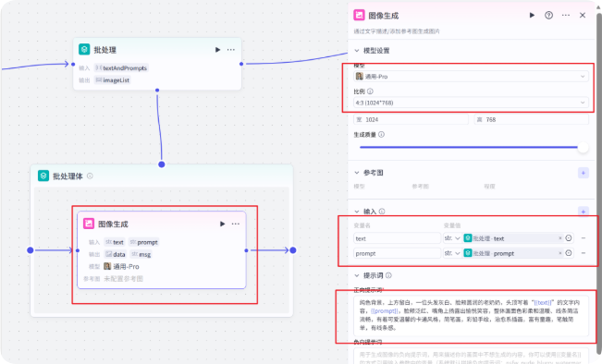Image resolution: width=602 pixels, height=364 pixels.
Task: Open the 通用-Pro model dropdown
Action: 471,77
